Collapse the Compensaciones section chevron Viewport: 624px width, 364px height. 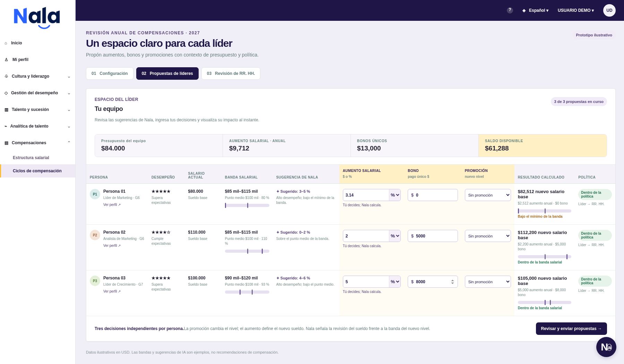[69, 142]
